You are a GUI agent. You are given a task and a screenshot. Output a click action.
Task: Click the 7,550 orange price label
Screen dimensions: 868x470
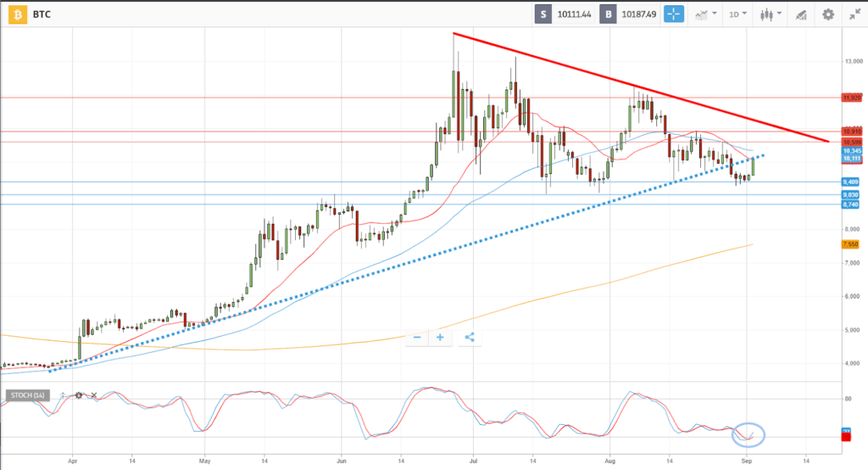pyautogui.click(x=850, y=243)
